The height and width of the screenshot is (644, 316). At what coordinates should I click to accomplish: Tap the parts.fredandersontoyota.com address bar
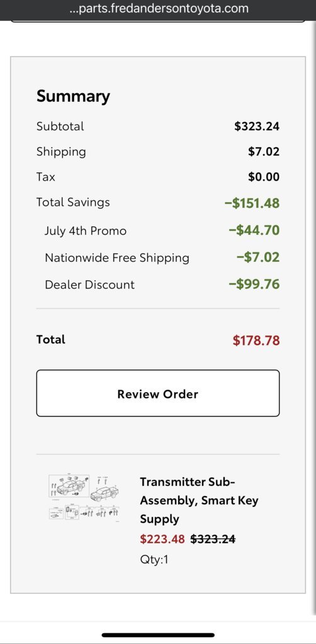tap(158, 8)
